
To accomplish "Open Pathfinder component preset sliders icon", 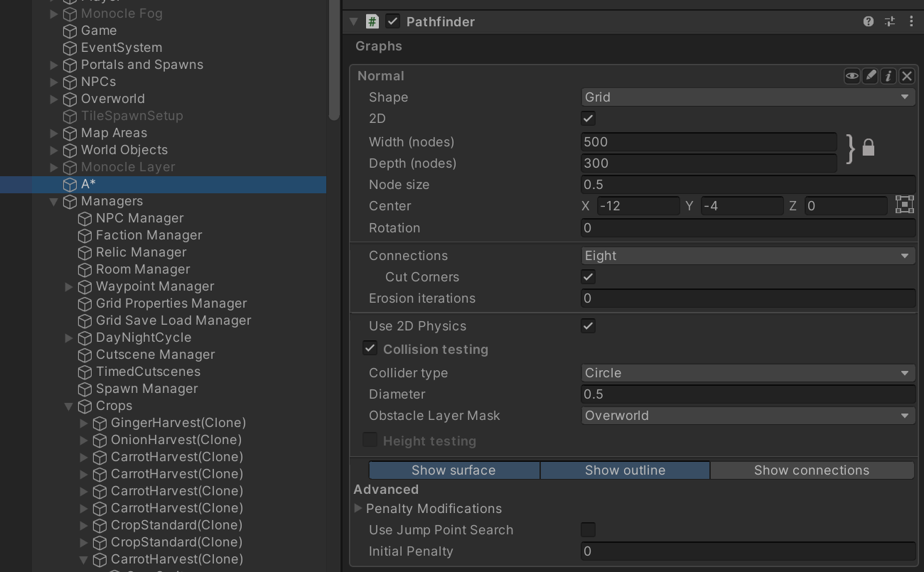I will pyautogui.click(x=890, y=21).
